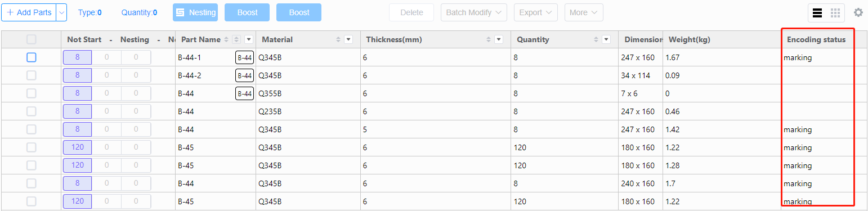Viewport: 868px width, 211px height.
Task: Toggle the select-all header checkbox
Action: 32,39
